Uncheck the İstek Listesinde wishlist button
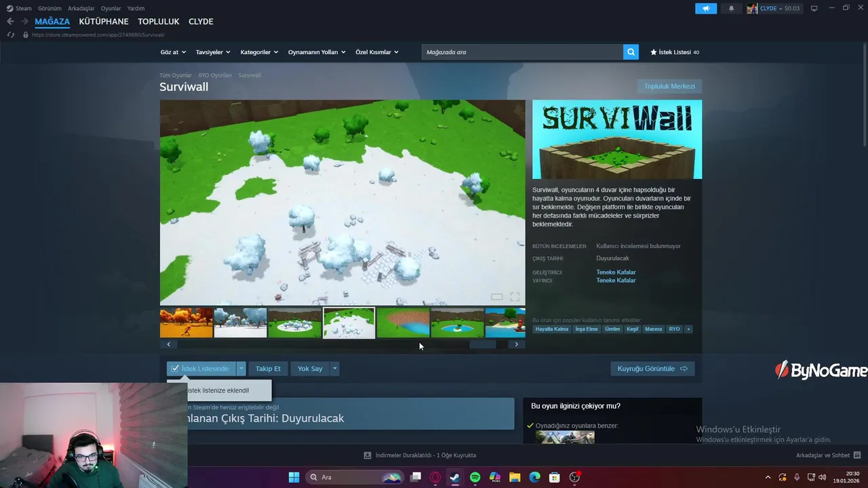 (x=201, y=369)
